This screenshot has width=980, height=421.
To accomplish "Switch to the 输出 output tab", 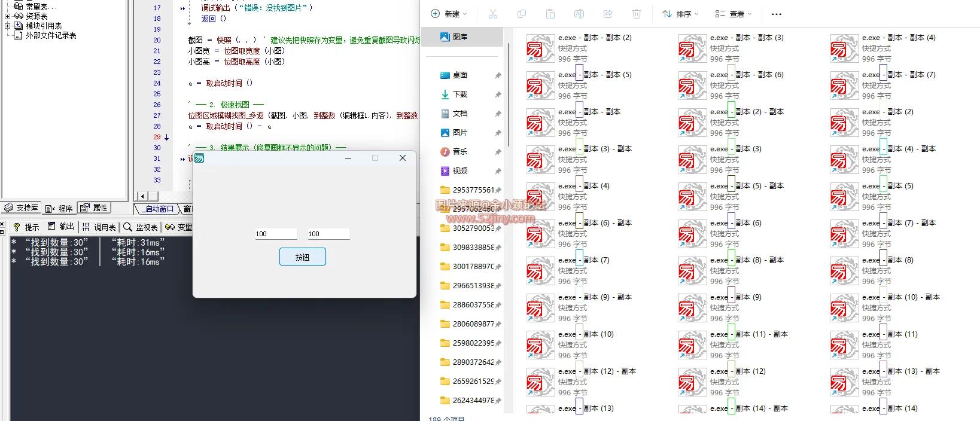I will 61,227.
